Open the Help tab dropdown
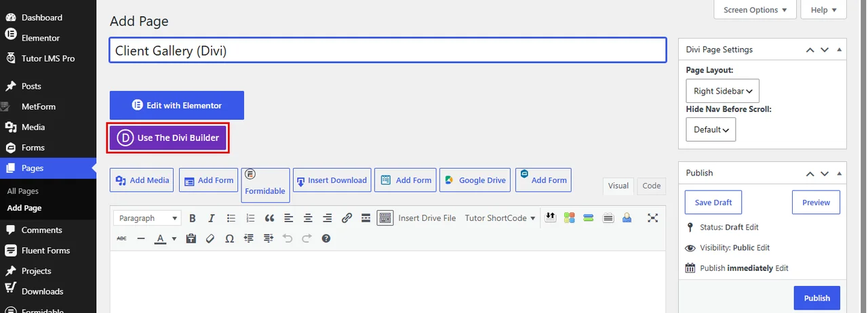The image size is (868, 313). pos(824,9)
